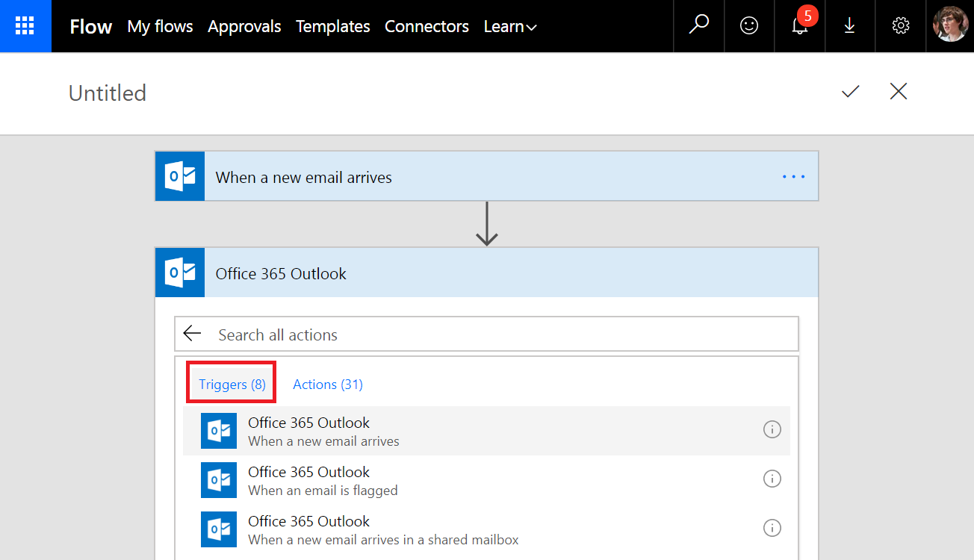
Task: Expand the Learn dropdown menu
Action: coord(510,27)
